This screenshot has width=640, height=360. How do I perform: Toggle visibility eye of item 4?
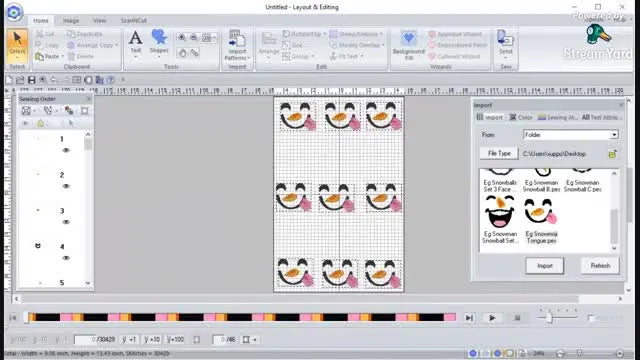click(66, 258)
